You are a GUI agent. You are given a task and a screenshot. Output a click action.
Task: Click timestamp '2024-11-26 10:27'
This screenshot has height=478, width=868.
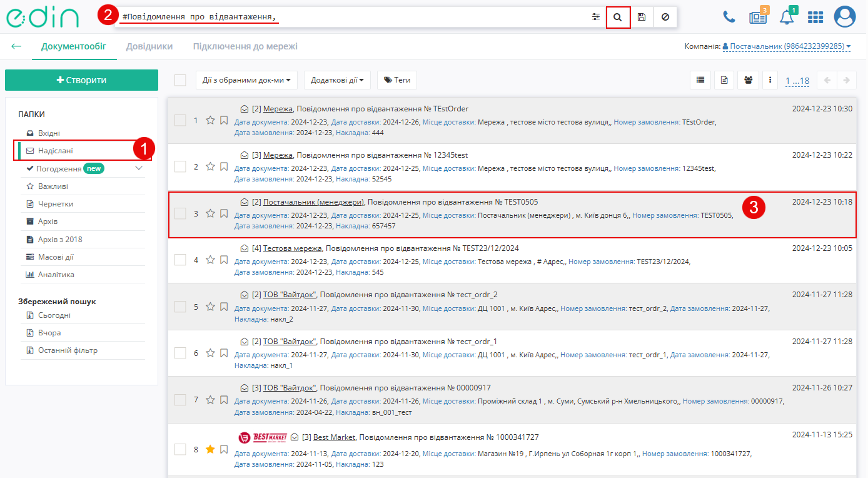pyautogui.click(x=822, y=388)
